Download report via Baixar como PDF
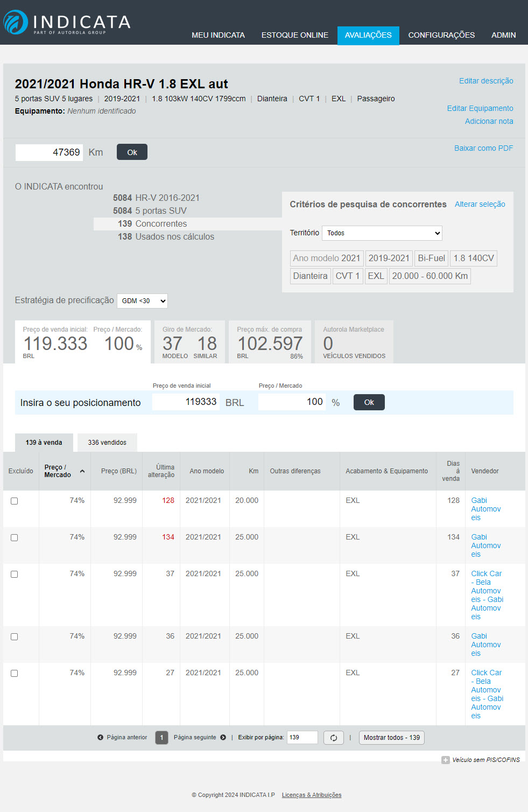The image size is (528, 812). [483, 148]
